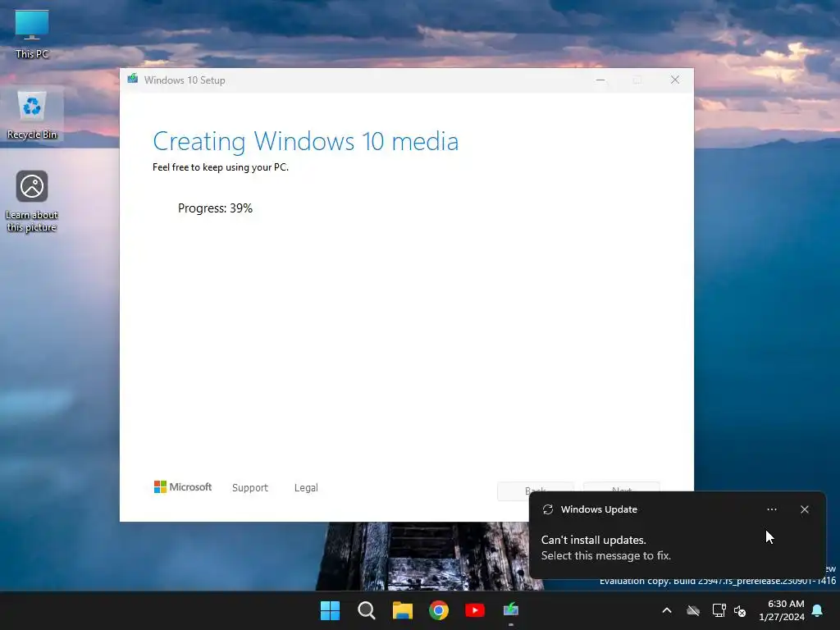Click the Microsoft logo in Setup
The image size is (840, 630).
(x=183, y=487)
